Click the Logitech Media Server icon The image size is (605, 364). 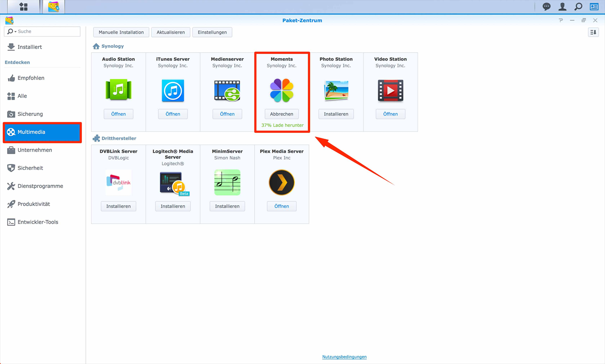click(174, 184)
